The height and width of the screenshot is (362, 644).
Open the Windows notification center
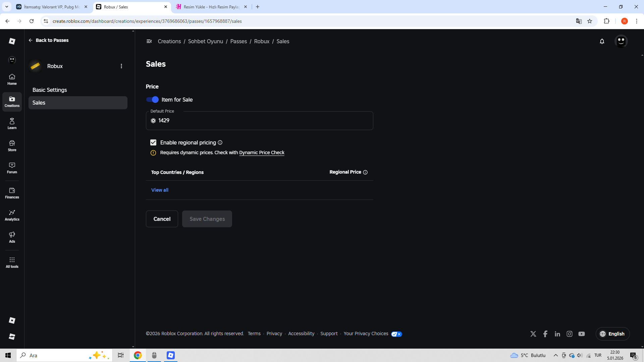click(x=634, y=355)
